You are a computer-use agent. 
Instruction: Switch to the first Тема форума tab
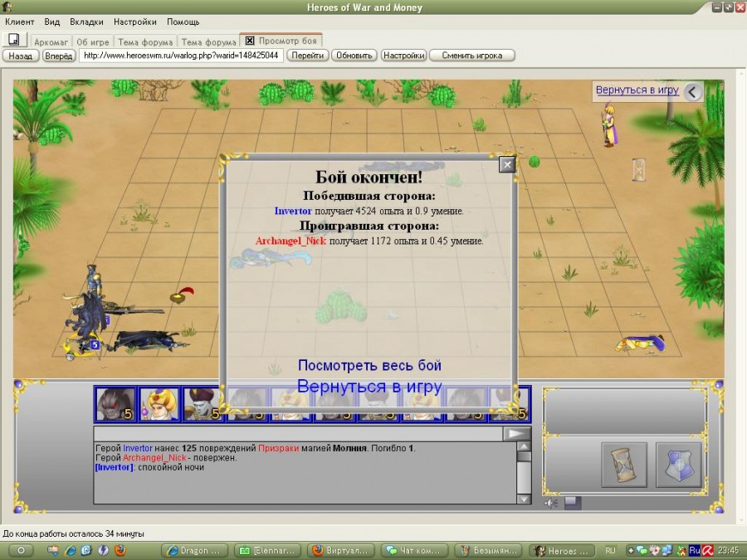145,42
